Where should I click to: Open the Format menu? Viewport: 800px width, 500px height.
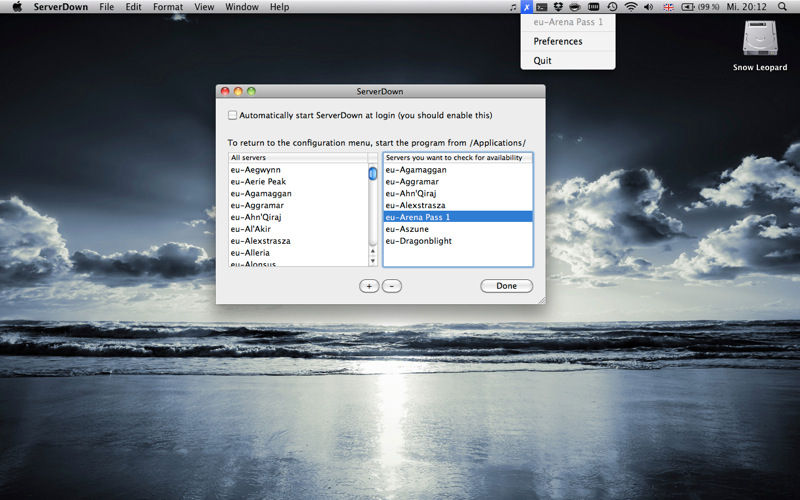click(168, 7)
